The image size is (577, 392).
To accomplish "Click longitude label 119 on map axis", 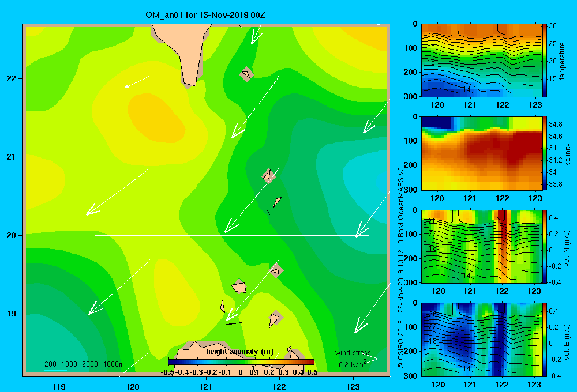I will point(59,386).
